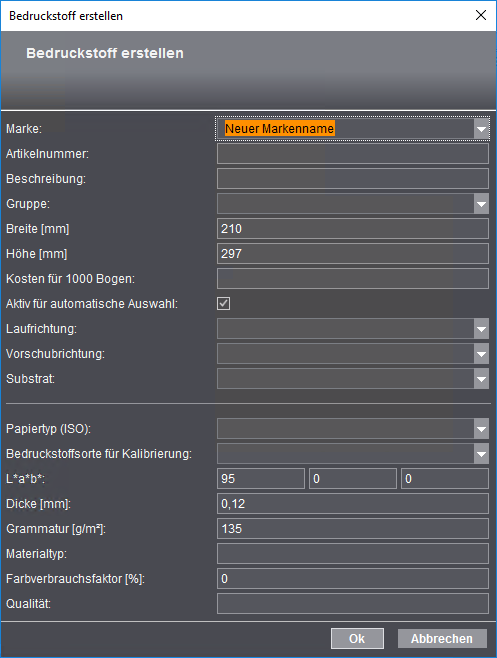Screen dimensions: 497x658
Task: Close the Bedruckstoff erstellen dialog window
Action: pyautogui.click(x=481, y=16)
